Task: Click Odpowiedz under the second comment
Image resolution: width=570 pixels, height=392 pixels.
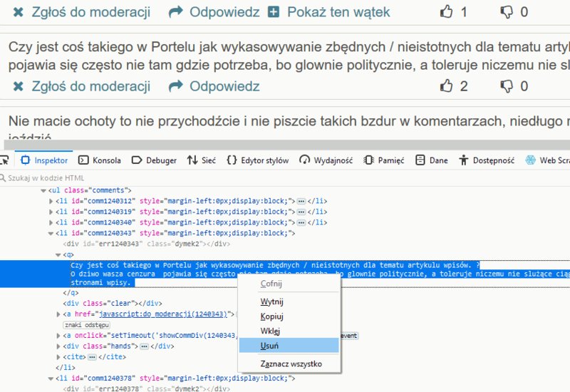Action: click(x=214, y=86)
